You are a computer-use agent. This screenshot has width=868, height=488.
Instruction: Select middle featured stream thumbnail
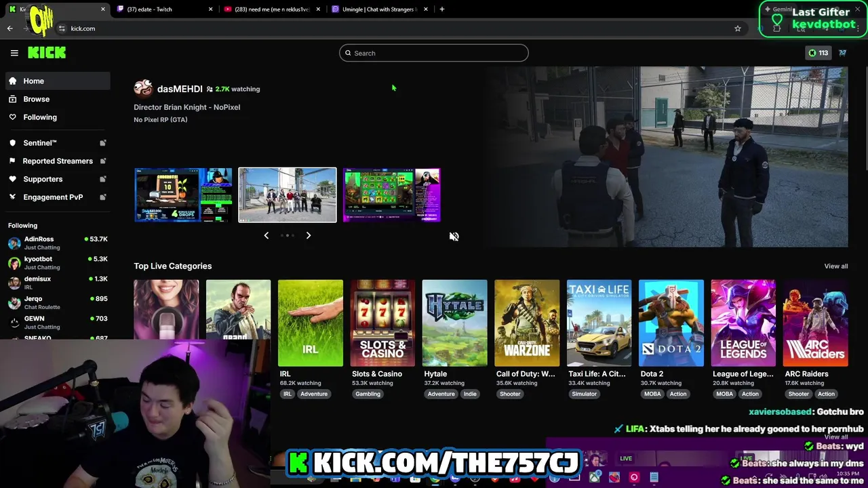click(288, 195)
